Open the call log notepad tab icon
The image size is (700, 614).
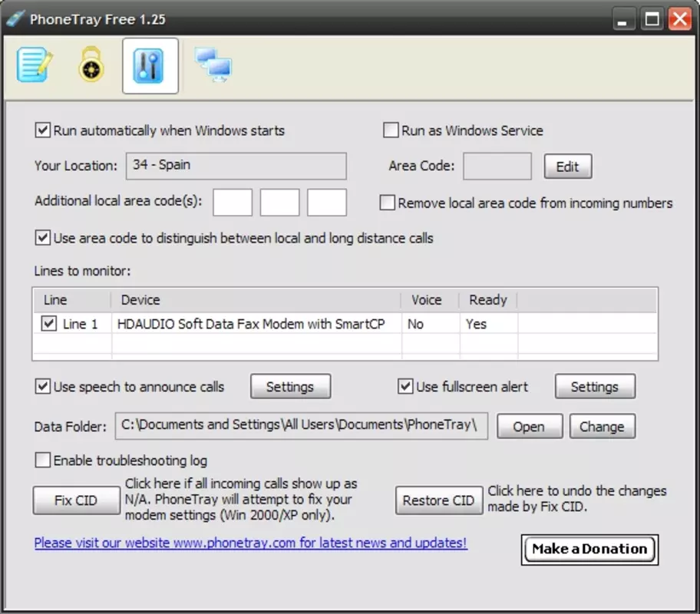pos(35,65)
